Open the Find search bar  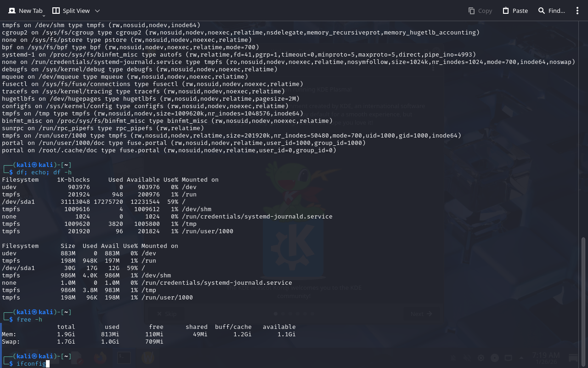click(551, 11)
